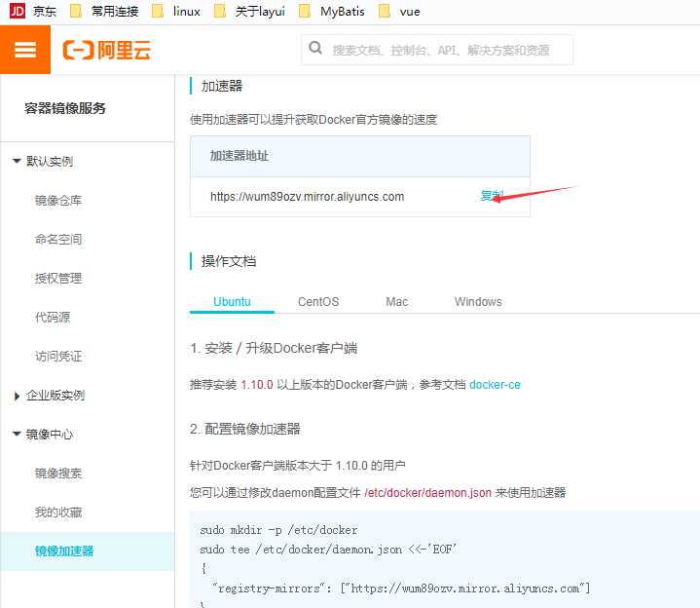Open 我的收藏 in sidebar
Screen dimensions: 700x608
(x=58, y=512)
